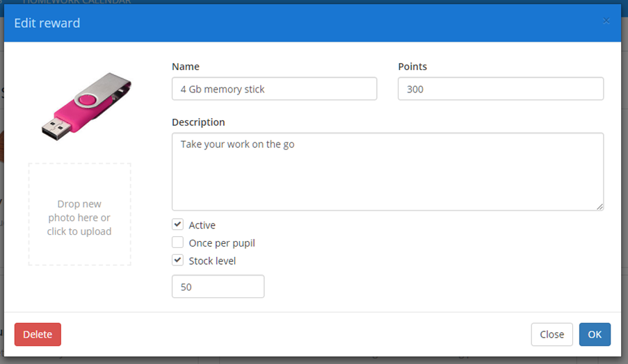Confirm changes with the OK button
This screenshot has height=364, width=628.
coord(595,334)
